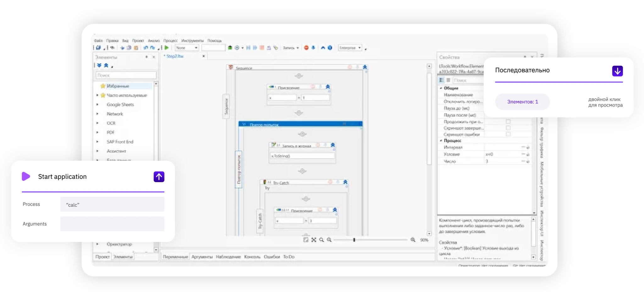
Task: Run the workflow with green play icon
Action: coord(167,48)
